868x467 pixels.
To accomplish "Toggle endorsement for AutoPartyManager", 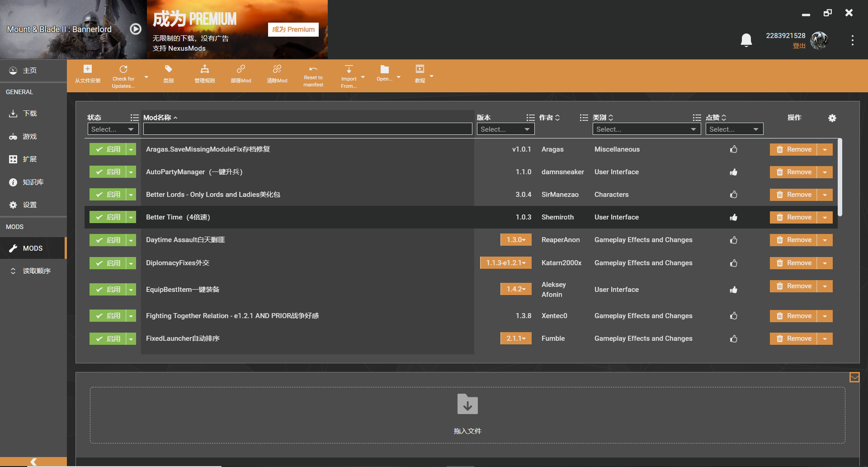I will [x=734, y=172].
